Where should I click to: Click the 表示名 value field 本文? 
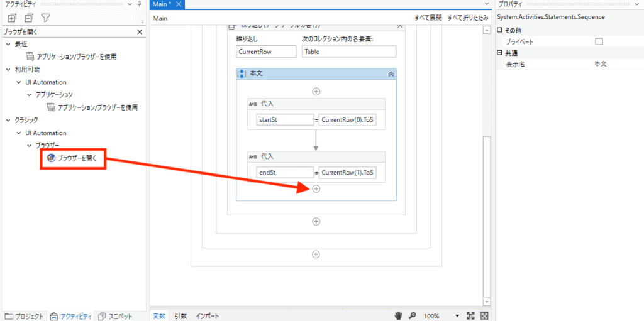(618, 65)
